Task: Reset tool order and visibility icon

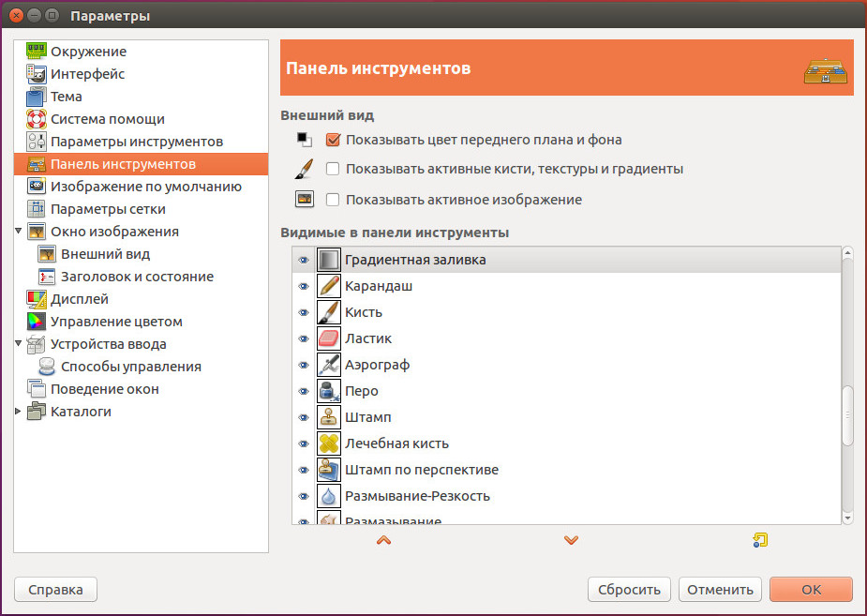Action: point(760,540)
